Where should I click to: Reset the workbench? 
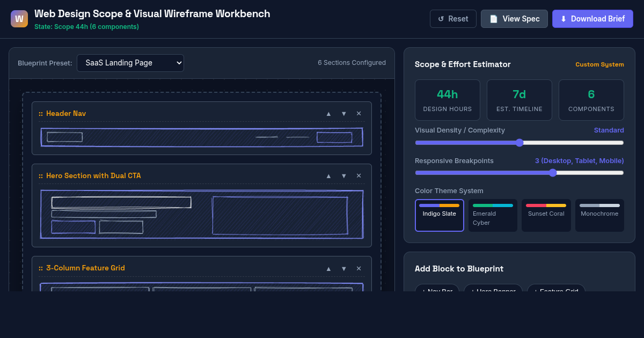pyautogui.click(x=453, y=19)
